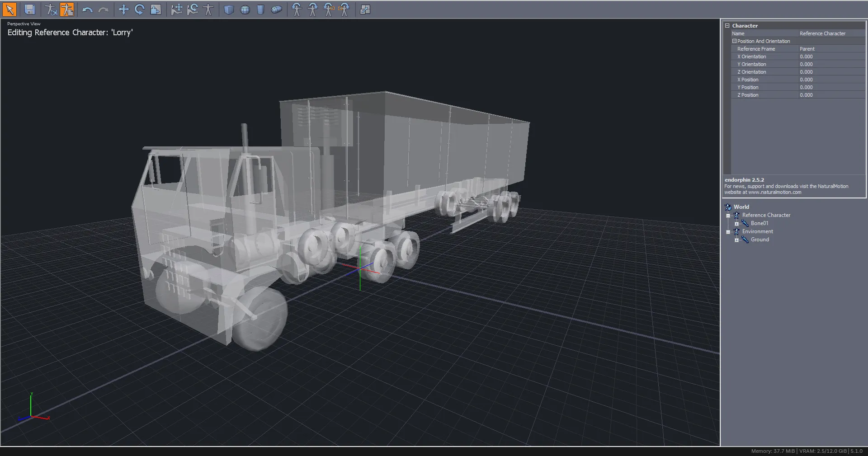This screenshot has width=868, height=456.
Task: Create a box collision primitive
Action: click(x=229, y=9)
